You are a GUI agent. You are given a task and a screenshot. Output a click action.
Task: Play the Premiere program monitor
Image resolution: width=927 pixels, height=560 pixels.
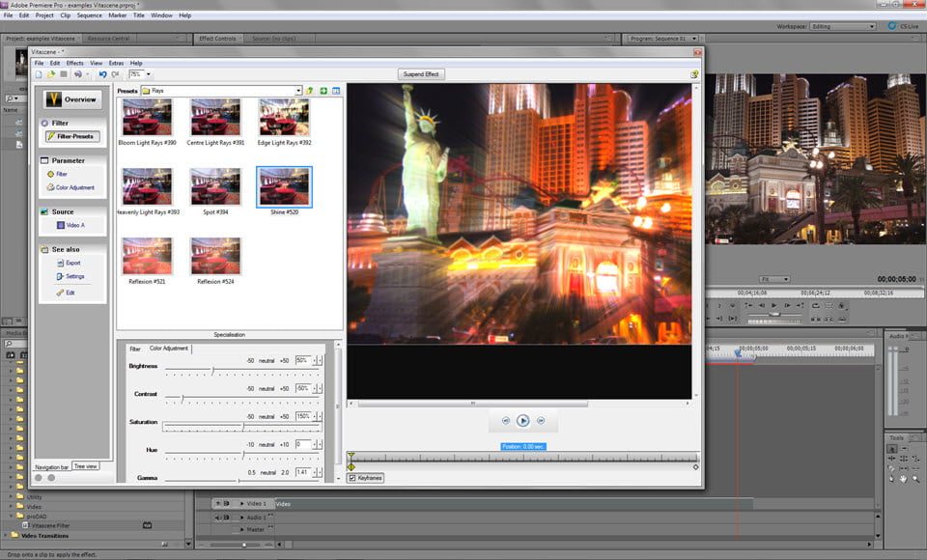coord(774,306)
